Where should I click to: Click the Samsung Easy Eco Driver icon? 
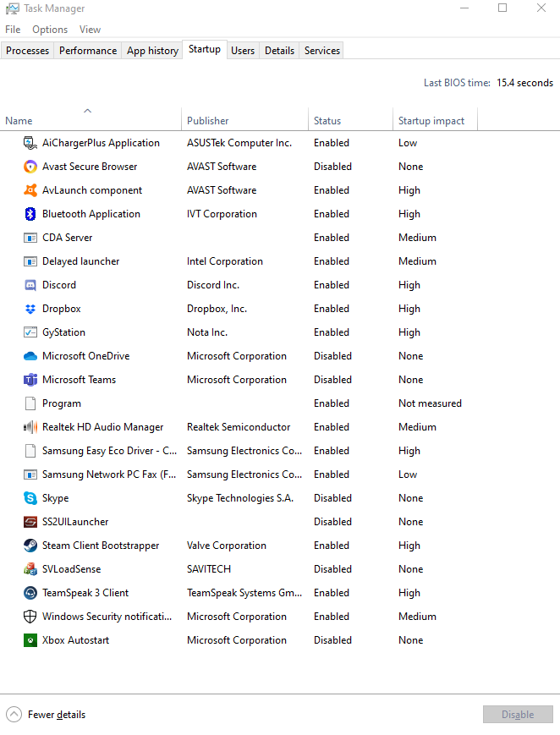(30, 451)
